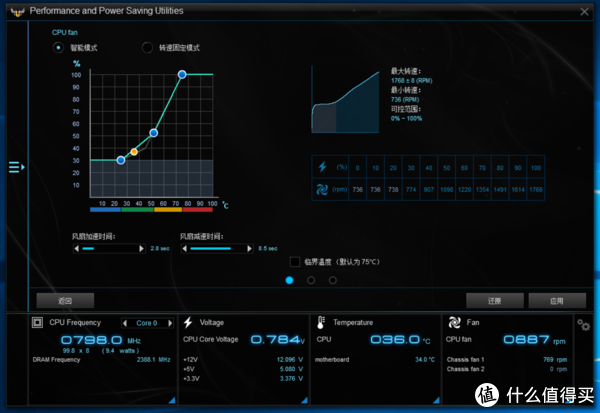
Task: Click the +3.3V voltage row
Action: tap(243, 379)
